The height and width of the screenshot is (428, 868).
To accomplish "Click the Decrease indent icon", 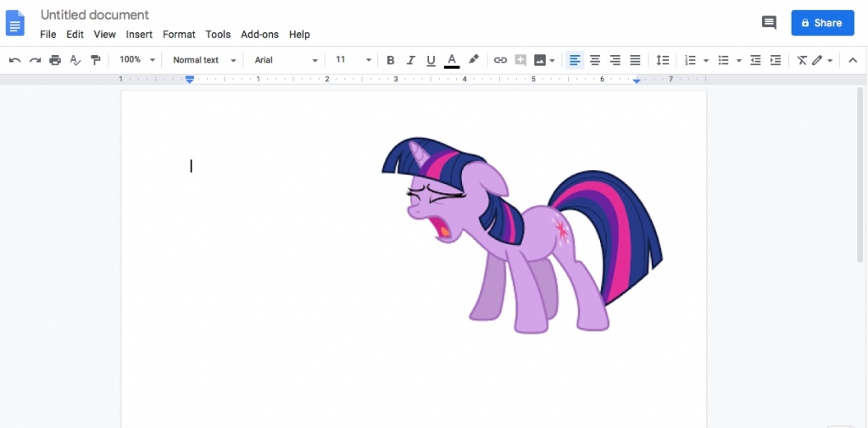I will point(755,60).
